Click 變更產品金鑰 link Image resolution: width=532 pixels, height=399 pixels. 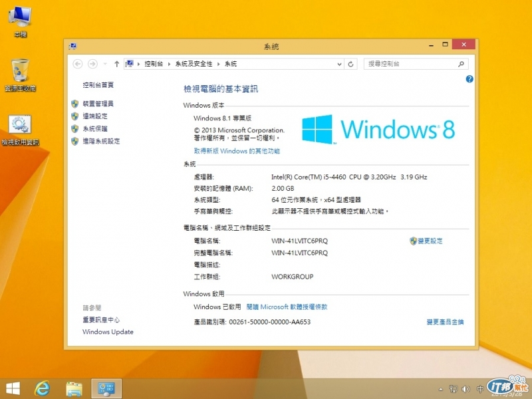coord(445,322)
